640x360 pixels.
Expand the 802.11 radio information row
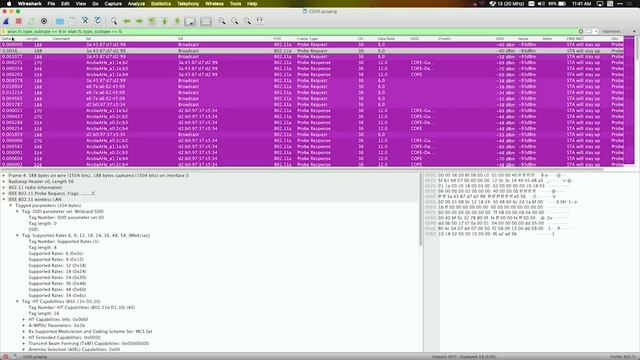(x=4, y=187)
